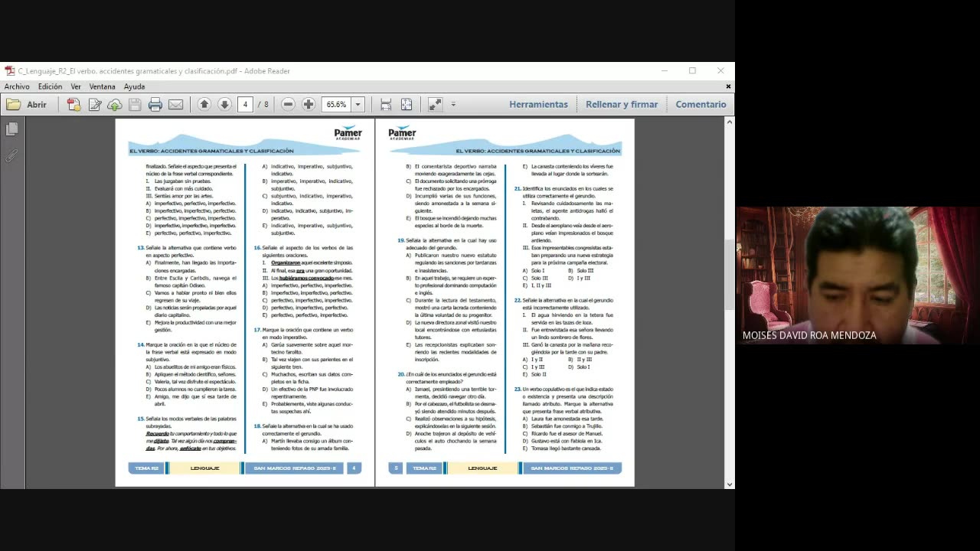Click the scrollbar down arrow
This screenshot has height=551, width=980.
pyautogui.click(x=730, y=484)
